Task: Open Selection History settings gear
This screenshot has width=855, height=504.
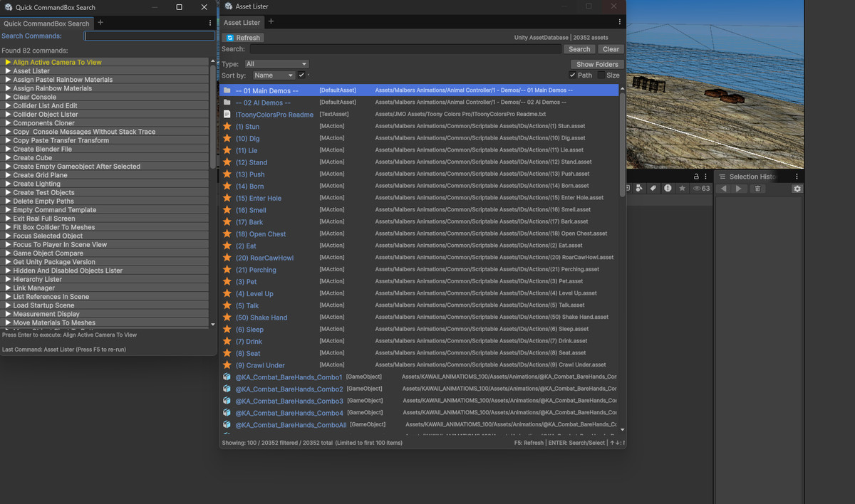Action: [797, 189]
